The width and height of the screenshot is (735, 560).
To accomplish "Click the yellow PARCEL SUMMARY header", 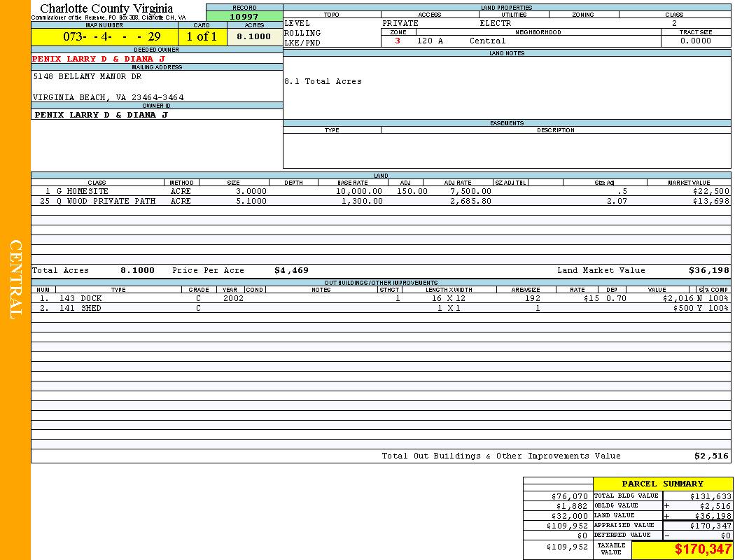I will tap(662, 484).
